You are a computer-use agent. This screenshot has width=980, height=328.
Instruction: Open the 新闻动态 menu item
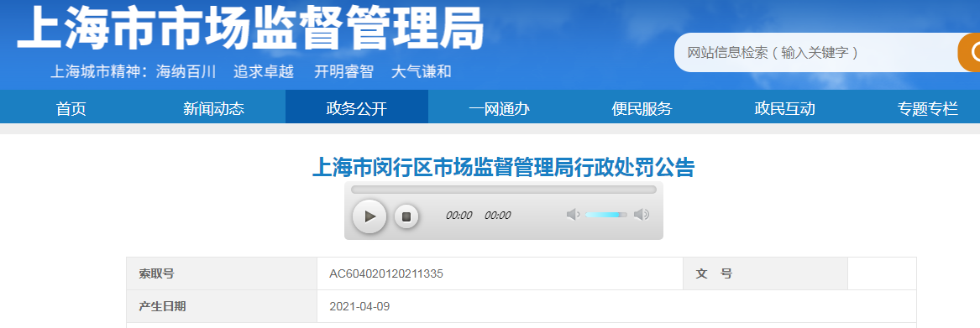pos(214,109)
